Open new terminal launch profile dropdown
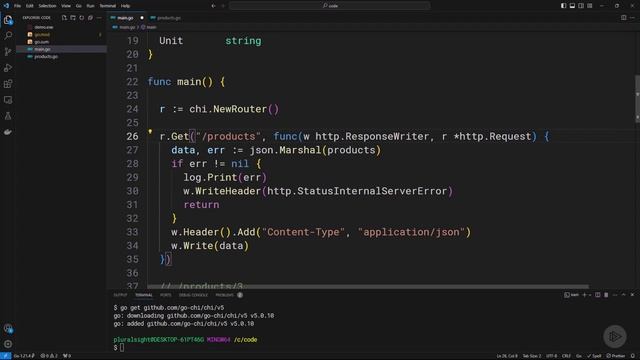 pos(589,295)
